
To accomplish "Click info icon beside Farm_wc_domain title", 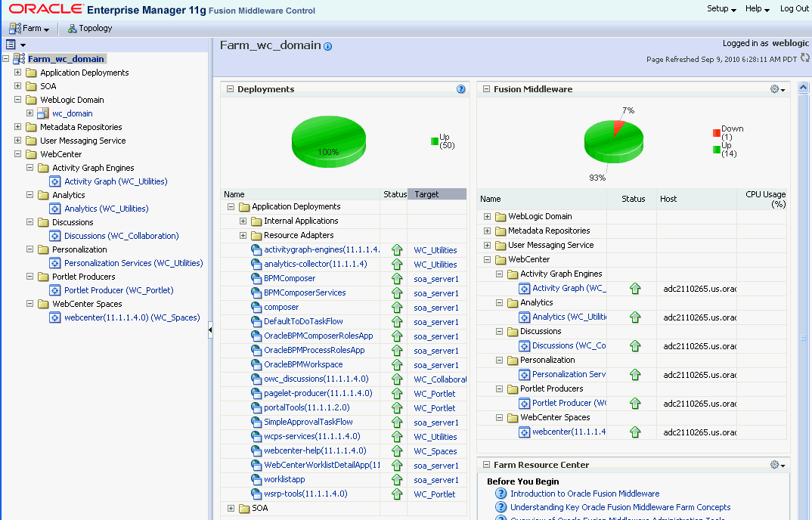I will 328,47.
